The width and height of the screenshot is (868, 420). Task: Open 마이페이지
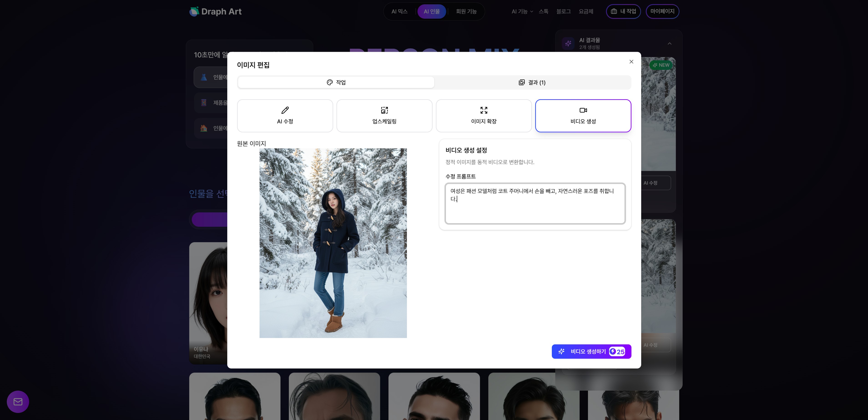[662, 11]
